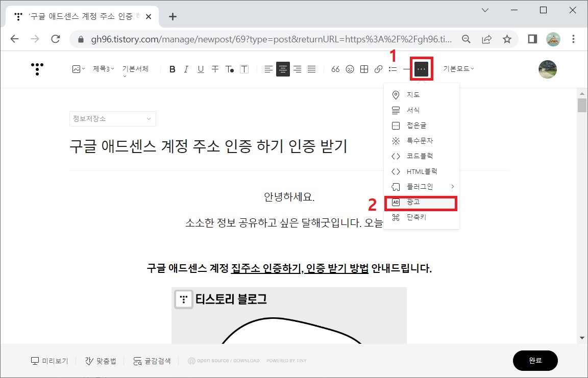Click the profile avatar in editor
The width and height of the screenshot is (588, 378).
[x=548, y=69]
